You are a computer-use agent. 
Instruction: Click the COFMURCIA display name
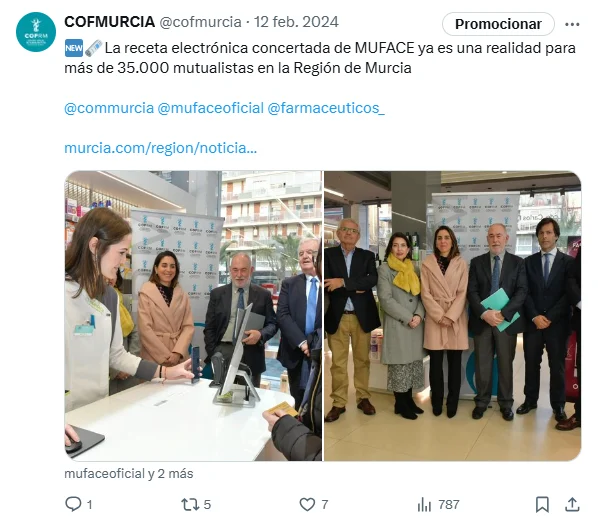(x=109, y=22)
